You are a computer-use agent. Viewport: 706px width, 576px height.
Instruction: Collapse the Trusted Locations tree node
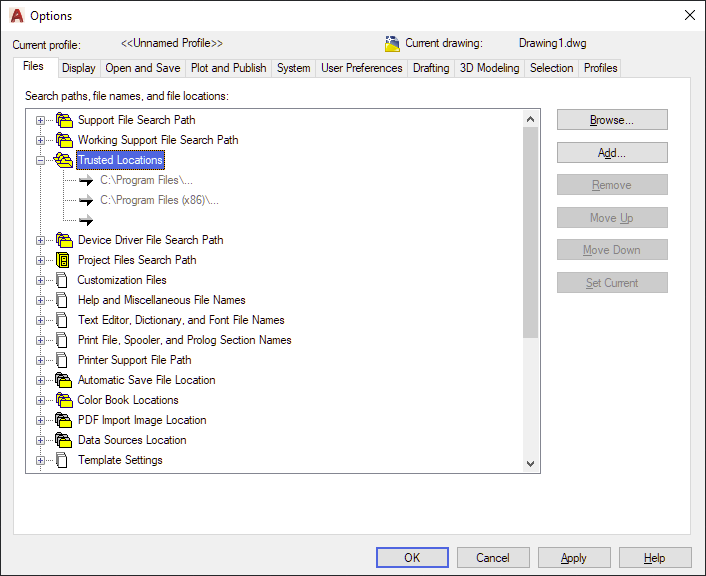coord(41,160)
